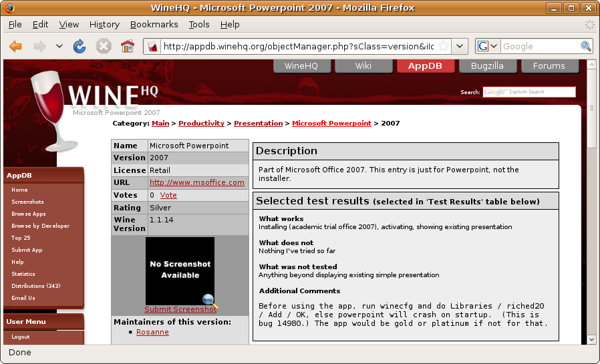Viewport: 600px width, 364px height.
Task: Click Logout in User Menu
Action: click(20, 337)
